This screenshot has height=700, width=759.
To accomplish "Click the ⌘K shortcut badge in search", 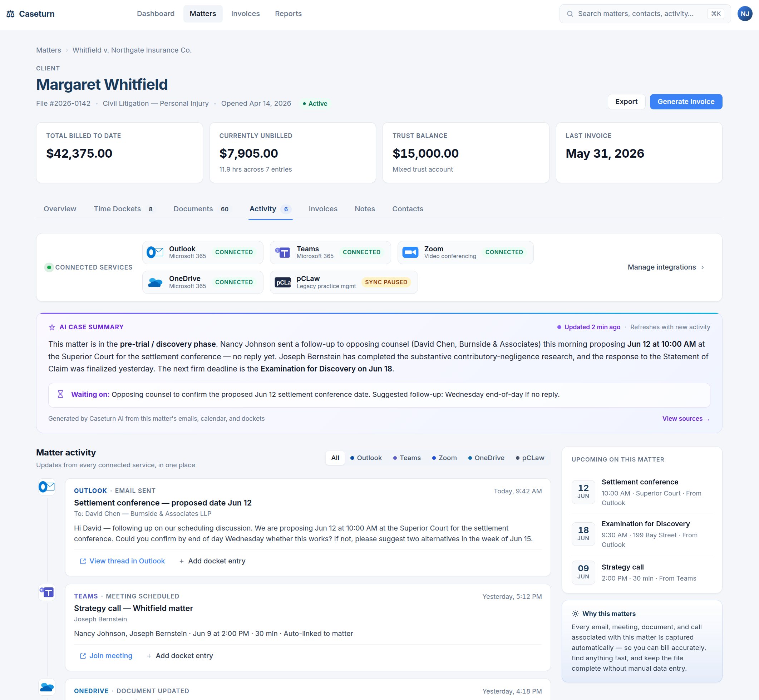I will 715,14.
